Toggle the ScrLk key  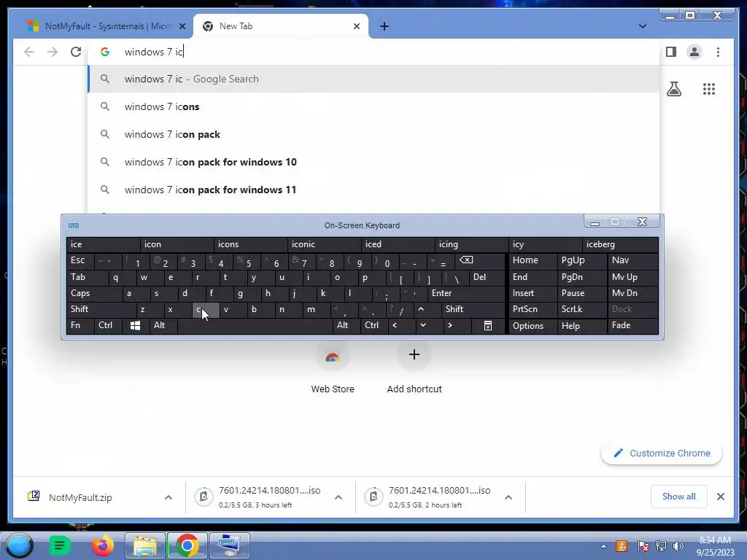click(x=581, y=309)
